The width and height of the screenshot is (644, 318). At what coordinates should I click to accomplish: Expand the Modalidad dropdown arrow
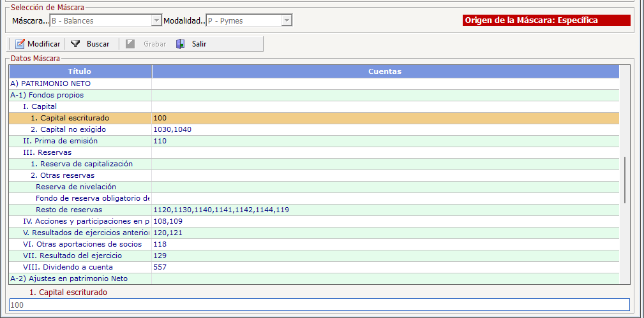[x=287, y=20]
